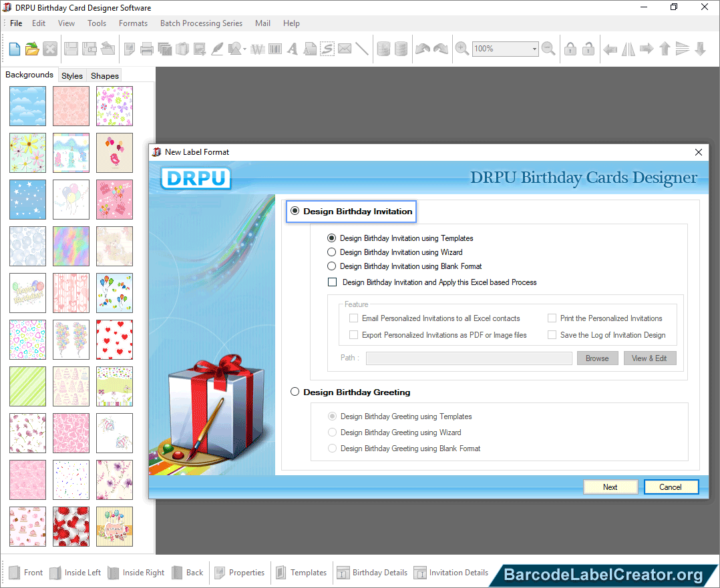Choose the blue sky clouds background

[x=27, y=106]
